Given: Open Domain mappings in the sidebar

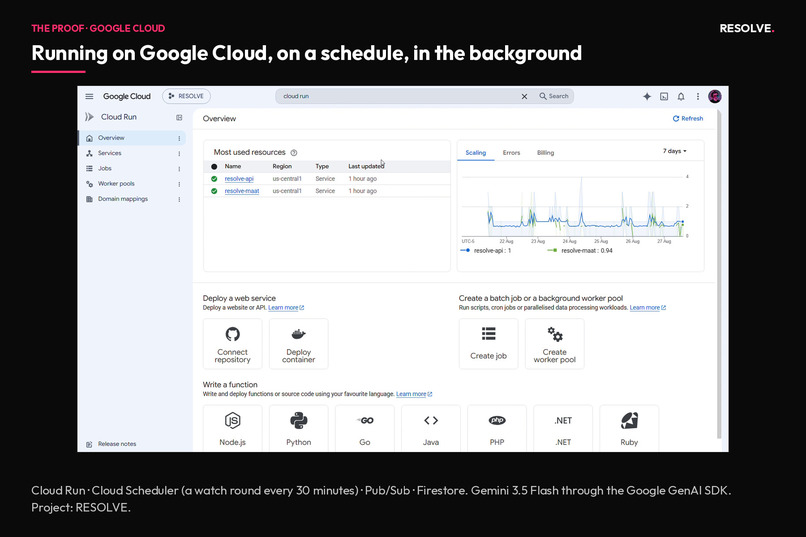Looking at the screenshot, I should (x=122, y=199).
